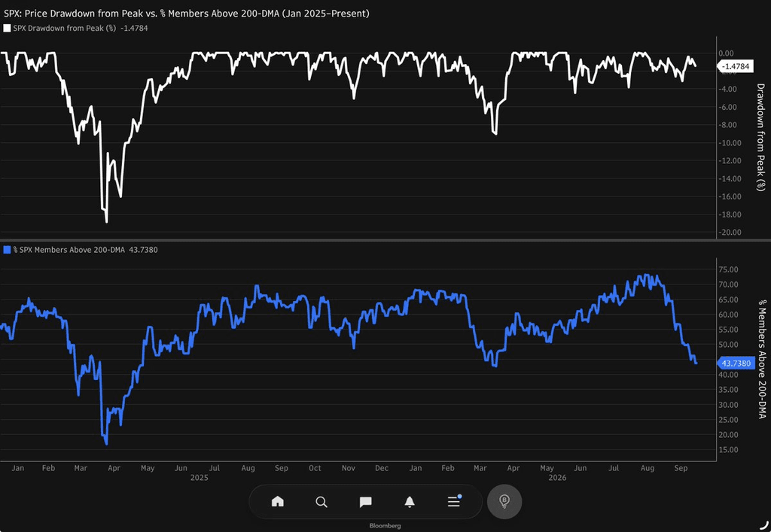Click the Bloomberg label under the navigation bar
Screen dimensions: 771x532
(x=385, y=526)
